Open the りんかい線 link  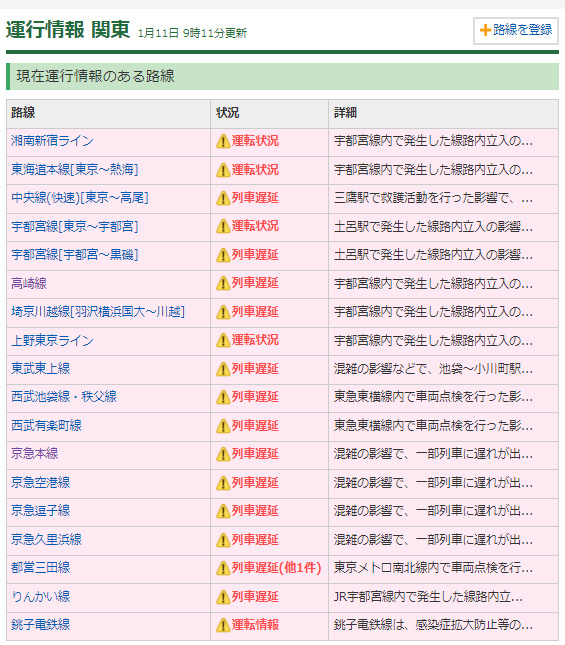pos(41,596)
